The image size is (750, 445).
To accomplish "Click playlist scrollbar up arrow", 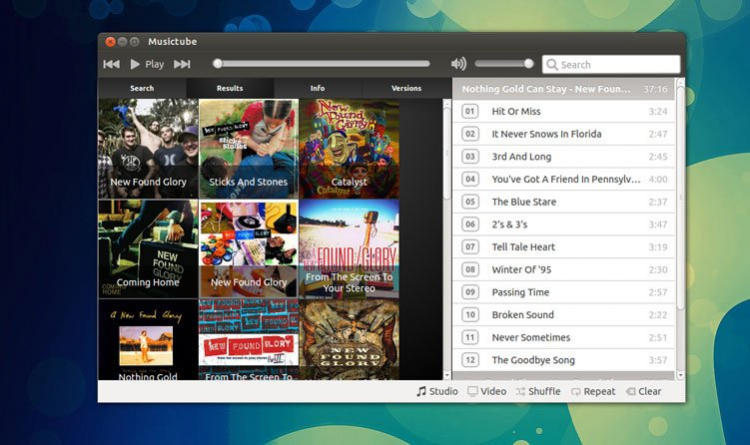I will coord(680,82).
